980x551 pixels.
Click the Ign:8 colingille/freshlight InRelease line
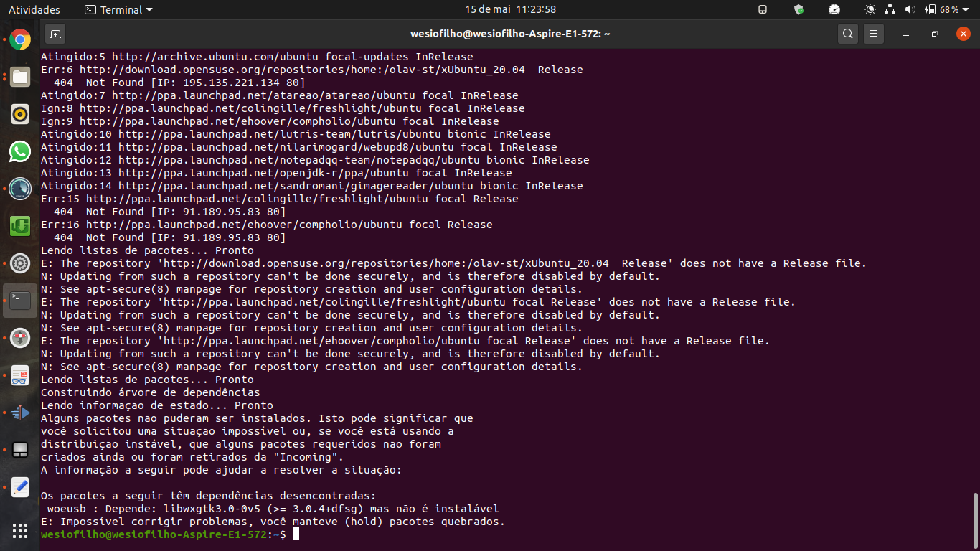(283, 108)
